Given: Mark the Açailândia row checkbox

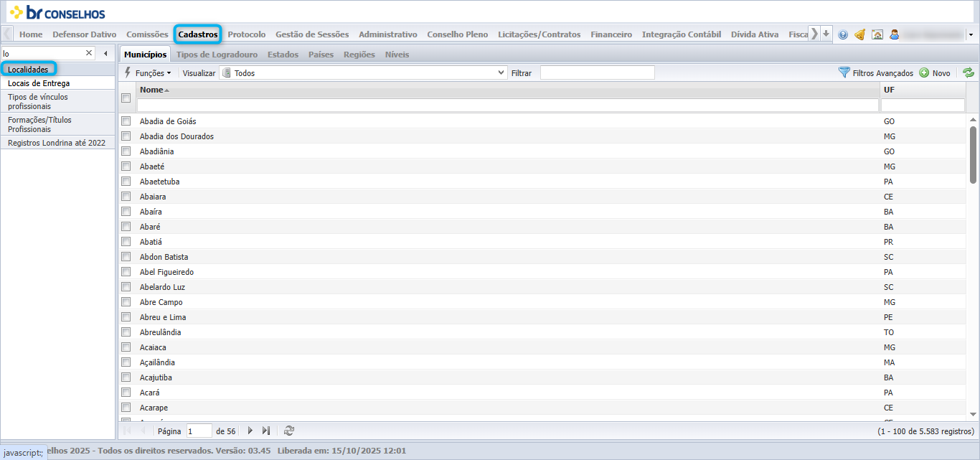Looking at the screenshot, I should pyautogui.click(x=126, y=362).
